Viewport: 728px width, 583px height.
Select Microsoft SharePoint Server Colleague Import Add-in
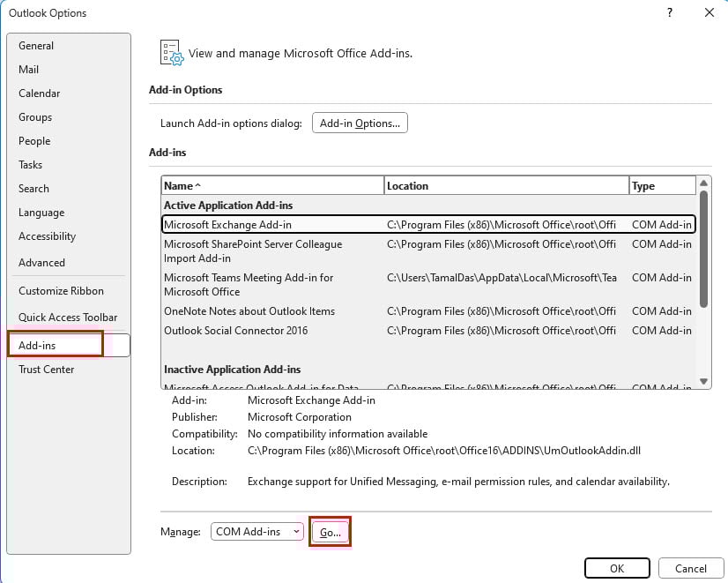[x=428, y=250]
